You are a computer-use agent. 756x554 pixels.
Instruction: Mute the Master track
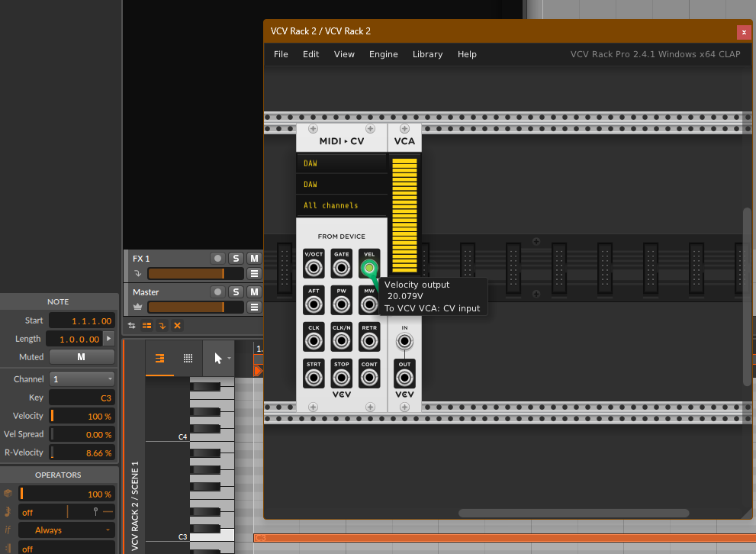[x=254, y=291]
